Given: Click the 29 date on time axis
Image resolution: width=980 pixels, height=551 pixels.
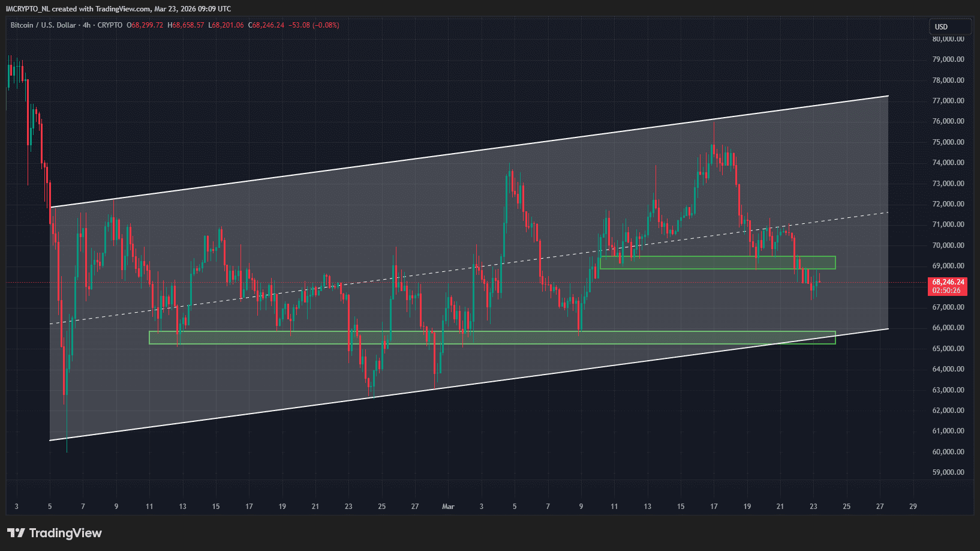Looking at the screenshot, I should pyautogui.click(x=913, y=507).
